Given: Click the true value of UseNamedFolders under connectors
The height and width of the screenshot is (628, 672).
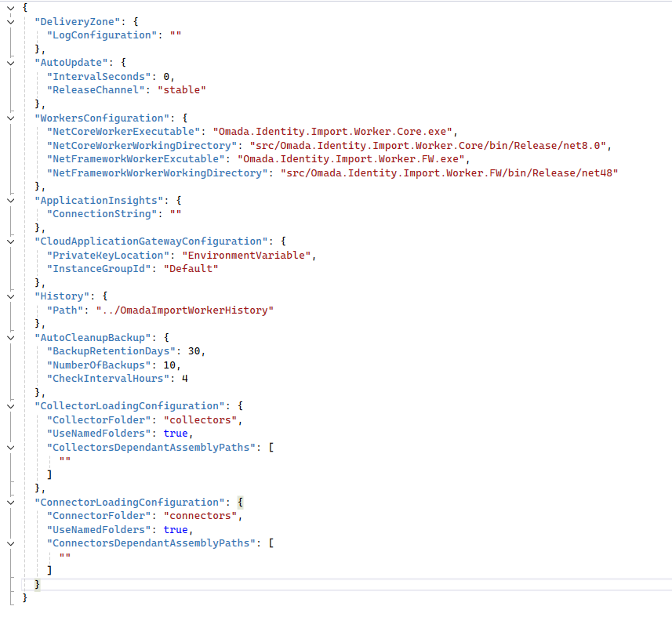Looking at the screenshot, I should point(176,529).
